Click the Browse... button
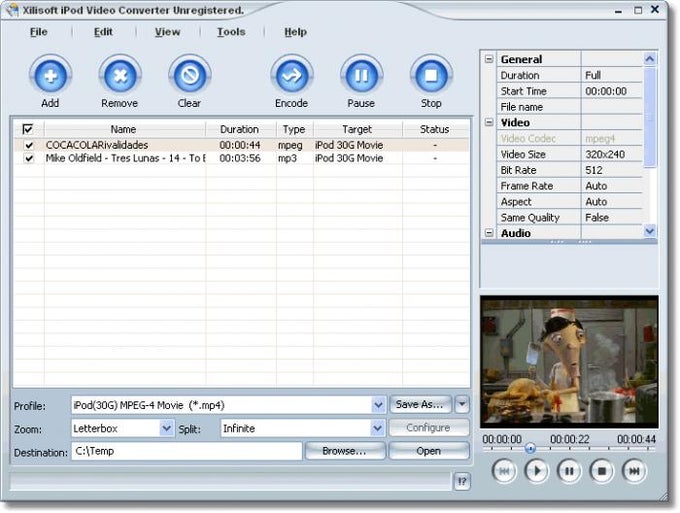Viewport: 680px width, 513px height. point(345,451)
